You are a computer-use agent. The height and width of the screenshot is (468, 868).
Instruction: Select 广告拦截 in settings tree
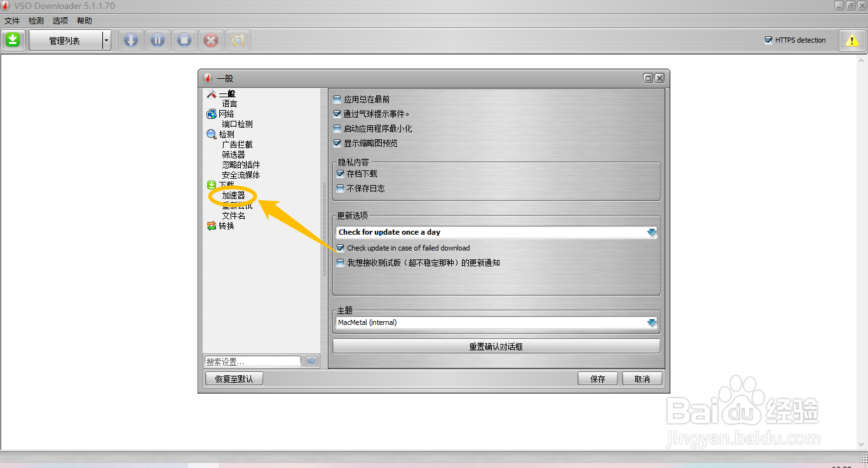(x=237, y=144)
